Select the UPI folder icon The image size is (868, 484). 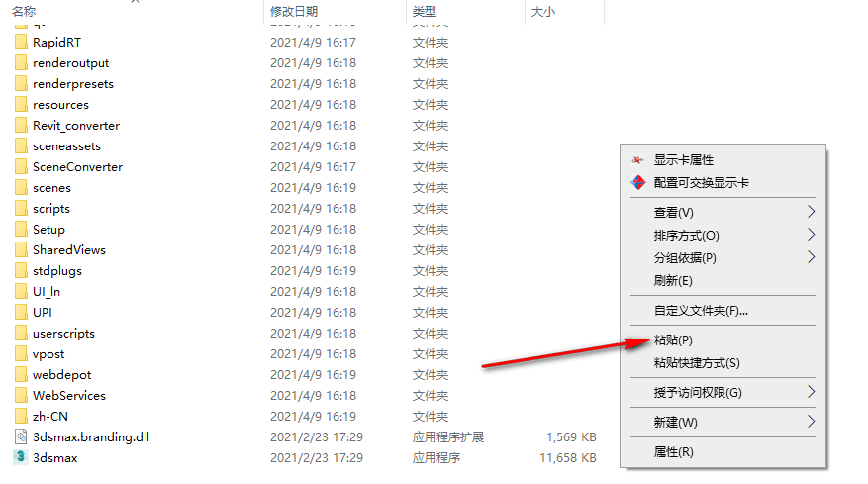point(21,313)
